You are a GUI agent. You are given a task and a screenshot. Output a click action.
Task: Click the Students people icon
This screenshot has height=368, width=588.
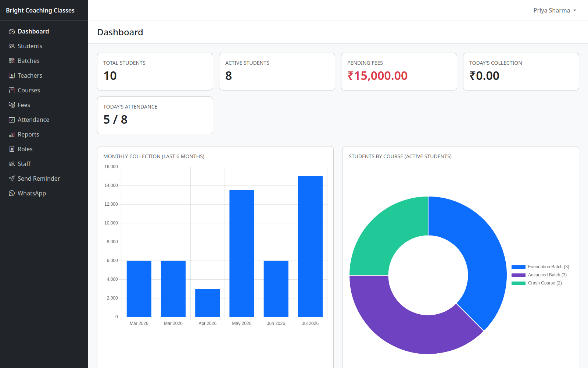[12, 46]
